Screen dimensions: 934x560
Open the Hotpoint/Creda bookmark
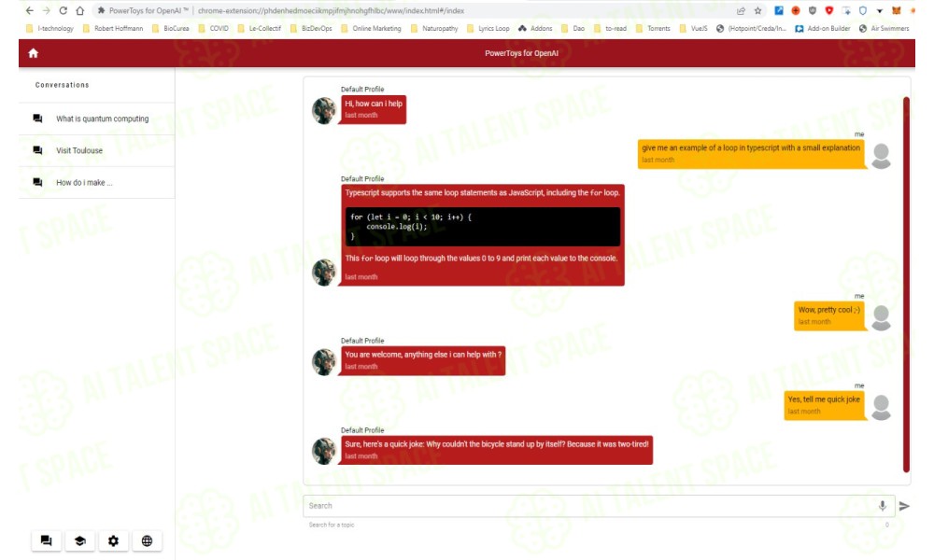751,29
